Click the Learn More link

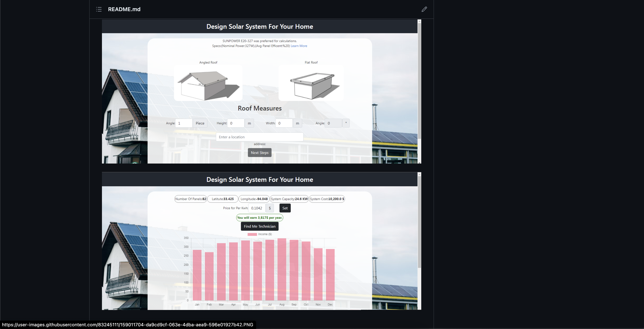pyautogui.click(x=299, y=46)
